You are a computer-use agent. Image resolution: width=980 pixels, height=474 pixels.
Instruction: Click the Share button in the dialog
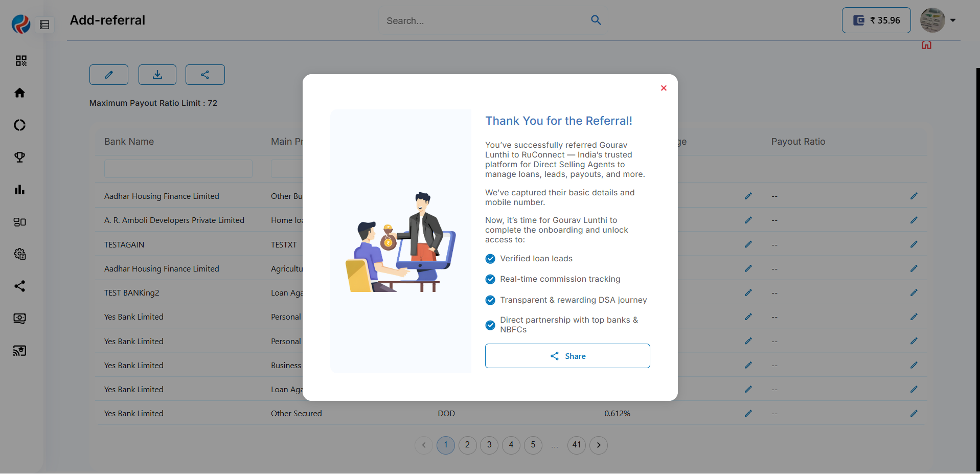(567, 356)
